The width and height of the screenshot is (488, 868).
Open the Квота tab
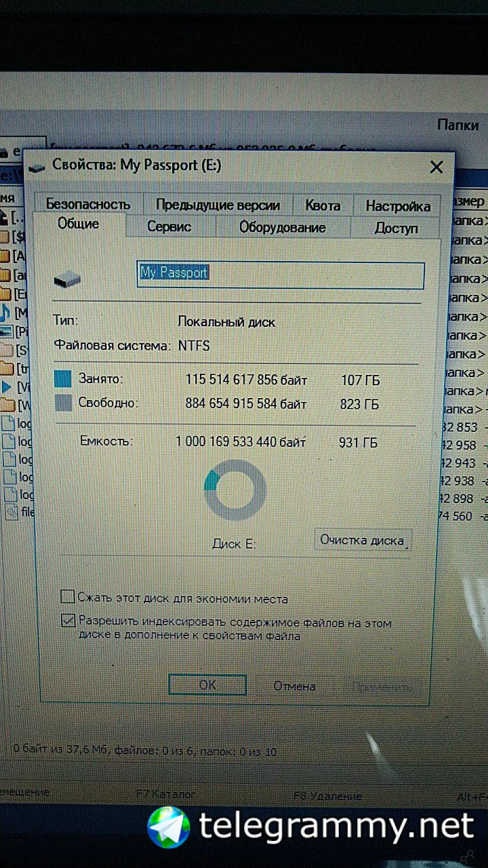(323, 205)
